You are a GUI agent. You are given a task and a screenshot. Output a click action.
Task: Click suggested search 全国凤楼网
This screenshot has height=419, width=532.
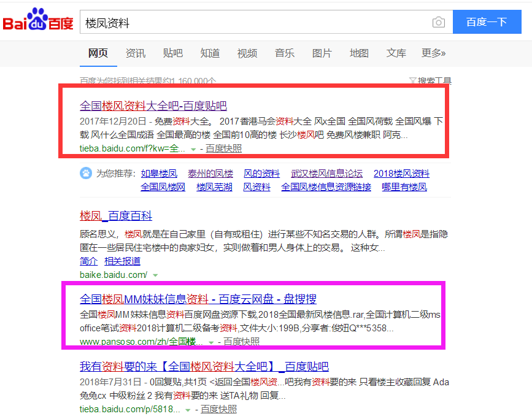(163, 187)
